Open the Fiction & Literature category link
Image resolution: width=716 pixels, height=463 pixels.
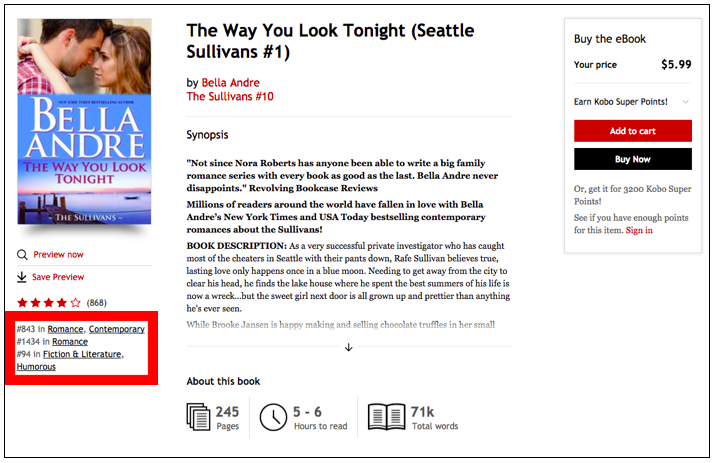click(82, 354)
